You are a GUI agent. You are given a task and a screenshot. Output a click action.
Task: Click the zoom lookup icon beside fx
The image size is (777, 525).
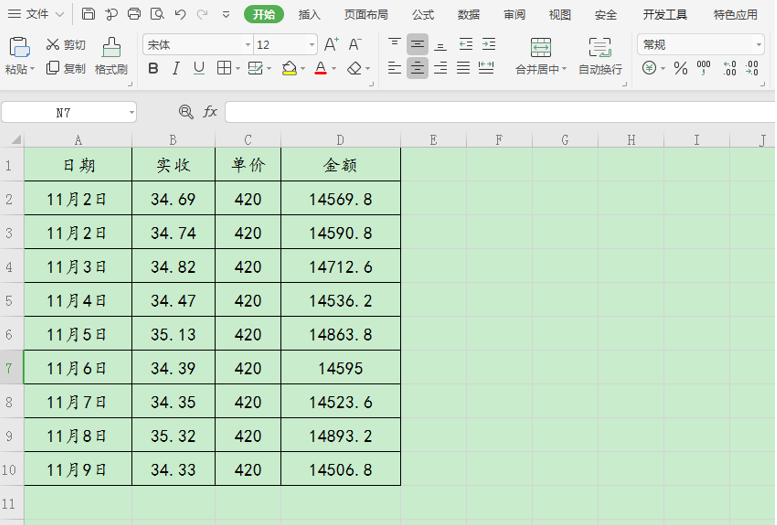tap(186, 112)
